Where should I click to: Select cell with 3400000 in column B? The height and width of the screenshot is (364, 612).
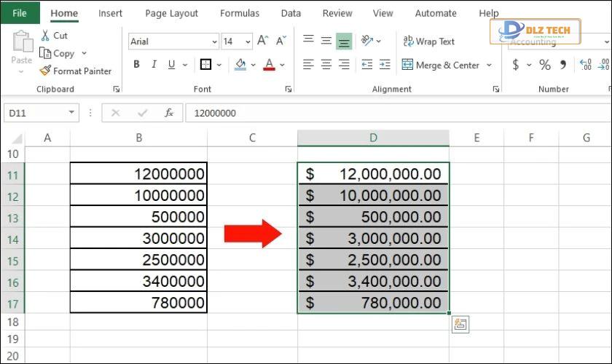click(x=138, y=281)
